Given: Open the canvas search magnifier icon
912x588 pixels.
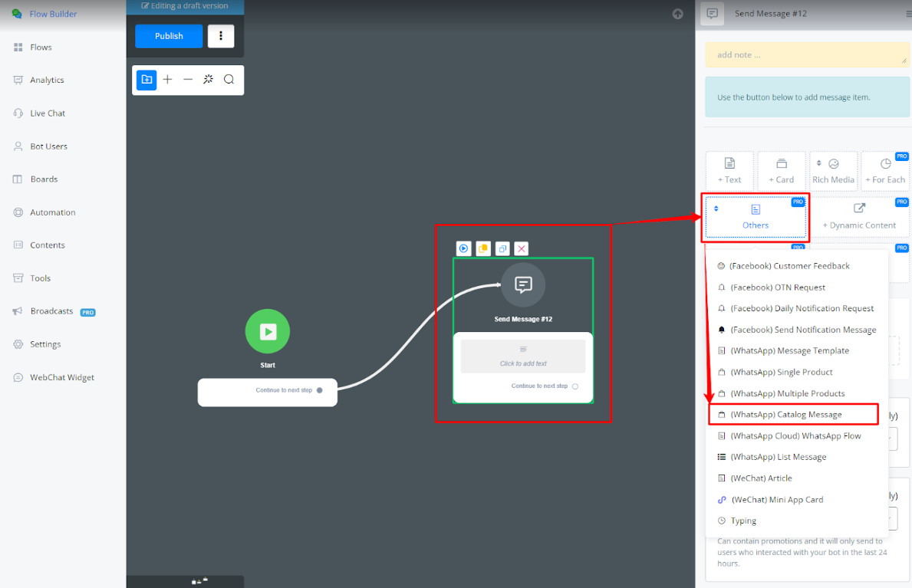Looking at the screenshot, I should (229, 80).
